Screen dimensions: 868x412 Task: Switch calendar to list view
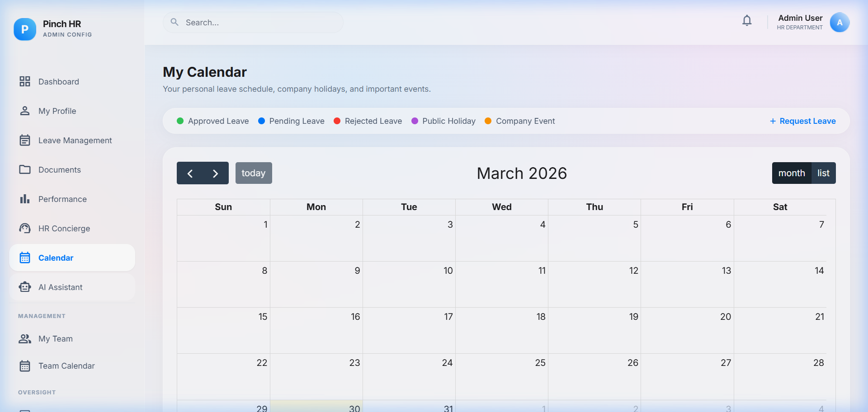coord(823,173)
